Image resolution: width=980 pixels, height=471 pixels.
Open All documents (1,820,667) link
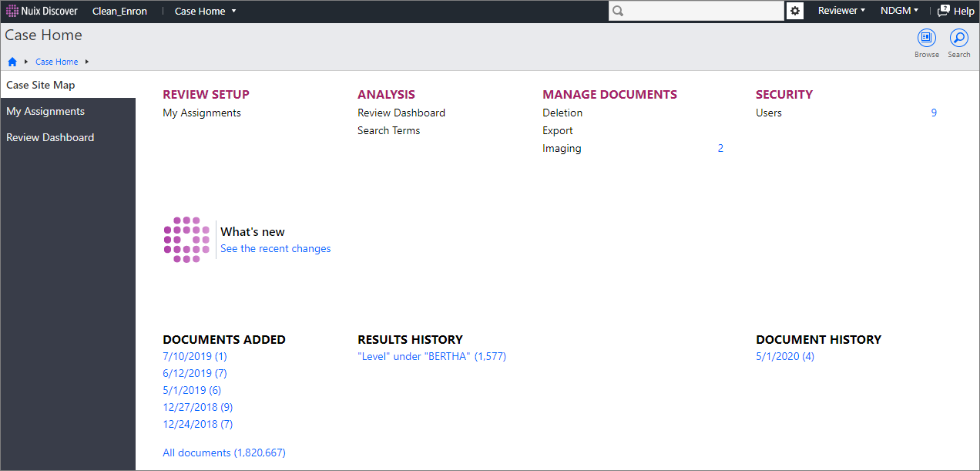pos(224,452)
